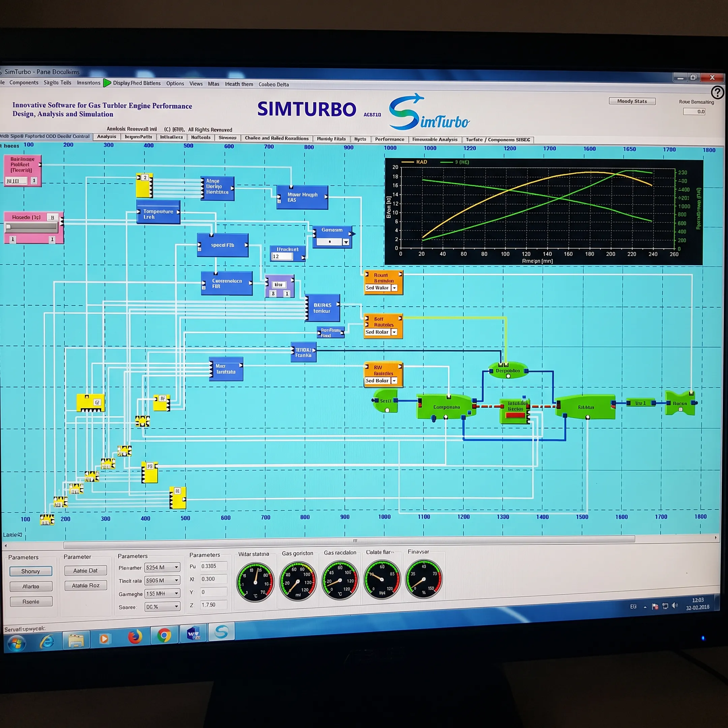Click the green Run arrow in the menu bar
This screenshot has width=728, height=728.
(107, 83)
